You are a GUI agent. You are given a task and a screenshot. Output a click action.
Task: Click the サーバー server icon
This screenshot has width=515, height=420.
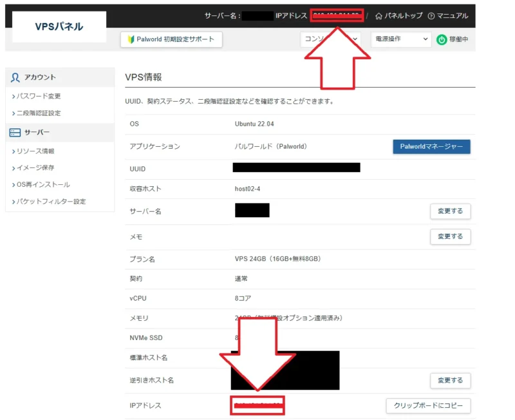click(x=15, y=133)
